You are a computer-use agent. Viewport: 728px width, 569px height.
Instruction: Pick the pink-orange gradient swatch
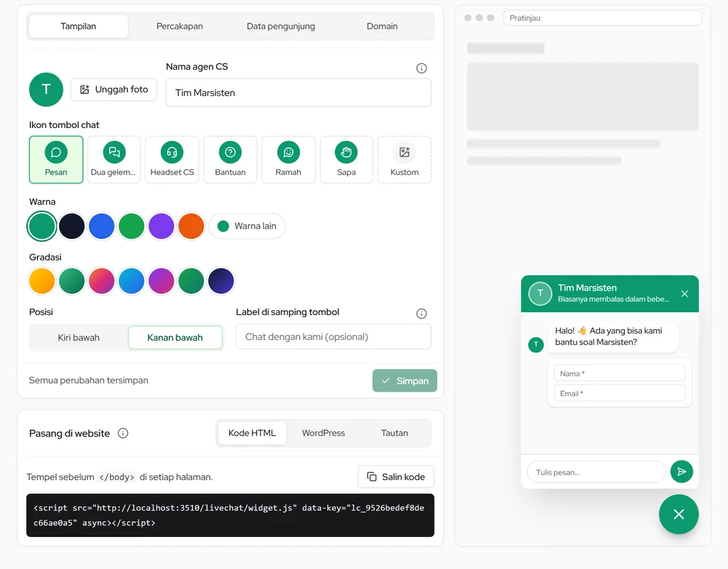[x=102, y=281]
